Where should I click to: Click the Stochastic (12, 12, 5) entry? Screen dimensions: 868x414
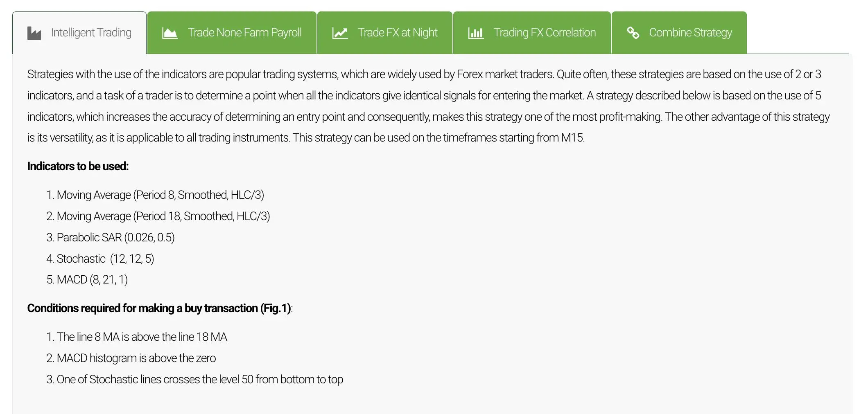click(x=100, y=259)
